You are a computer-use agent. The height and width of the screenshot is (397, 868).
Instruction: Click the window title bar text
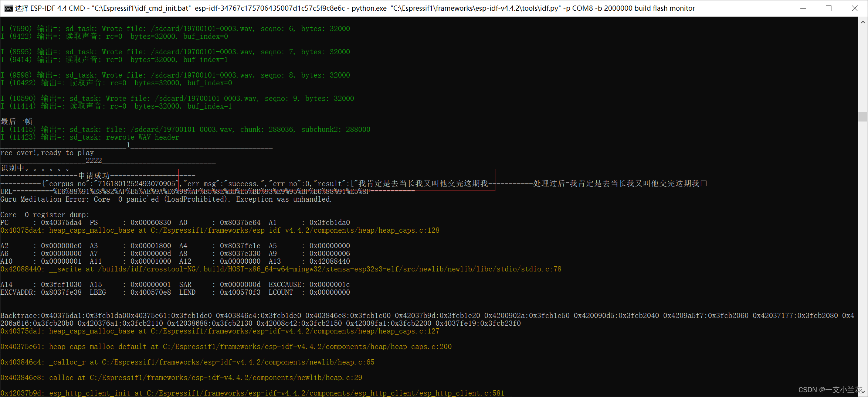[355, 8]
